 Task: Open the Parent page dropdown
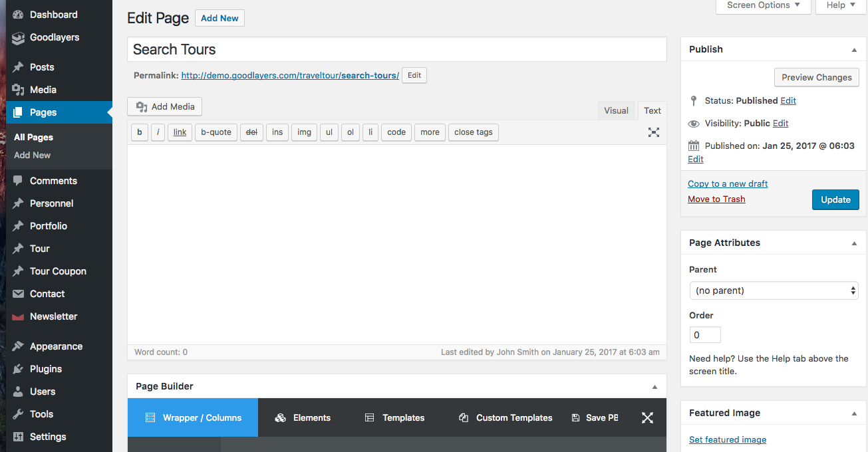[x=774, y=290]
